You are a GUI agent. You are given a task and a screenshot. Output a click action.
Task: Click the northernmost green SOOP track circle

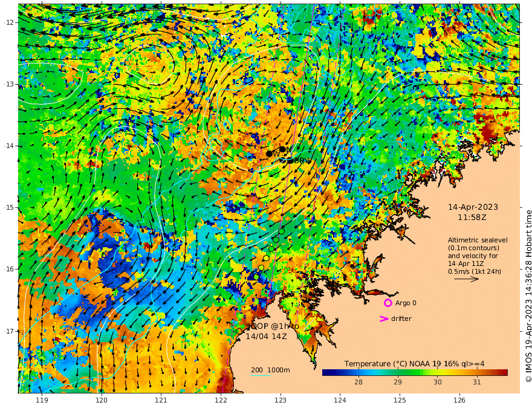pos(282,231)
